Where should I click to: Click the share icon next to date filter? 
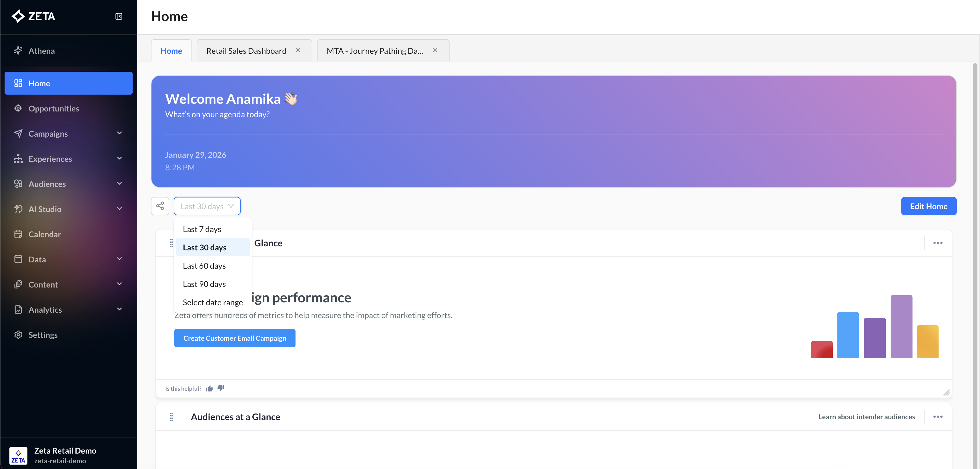tap(160, 206)
